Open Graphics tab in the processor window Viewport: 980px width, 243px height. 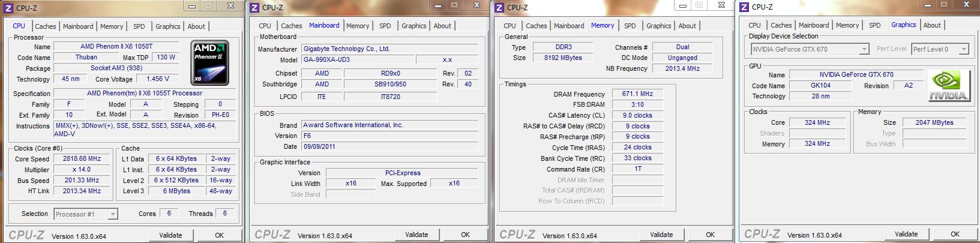click(x=168, y=26)
